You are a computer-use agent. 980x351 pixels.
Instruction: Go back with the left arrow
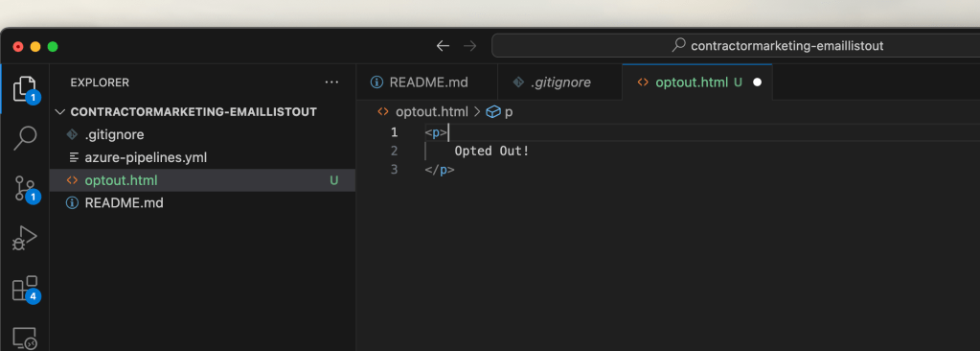tap(443, 46)
